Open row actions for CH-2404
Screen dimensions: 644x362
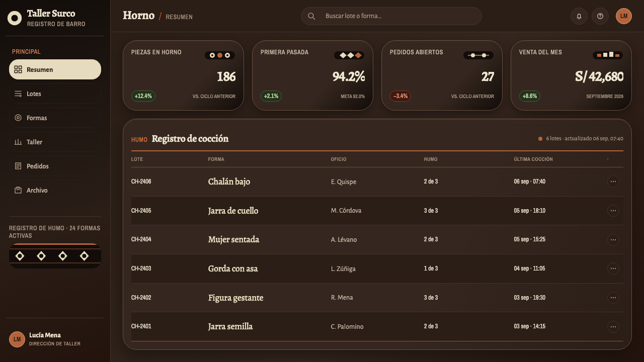tap(613, 240)
